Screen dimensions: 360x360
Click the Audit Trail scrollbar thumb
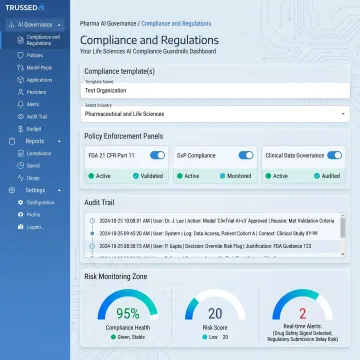(343, 228)
